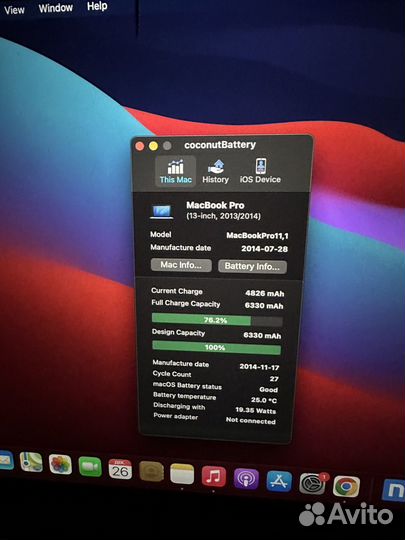Click the MacBook Pro title text
405x540 pixels.
(215, 205)
